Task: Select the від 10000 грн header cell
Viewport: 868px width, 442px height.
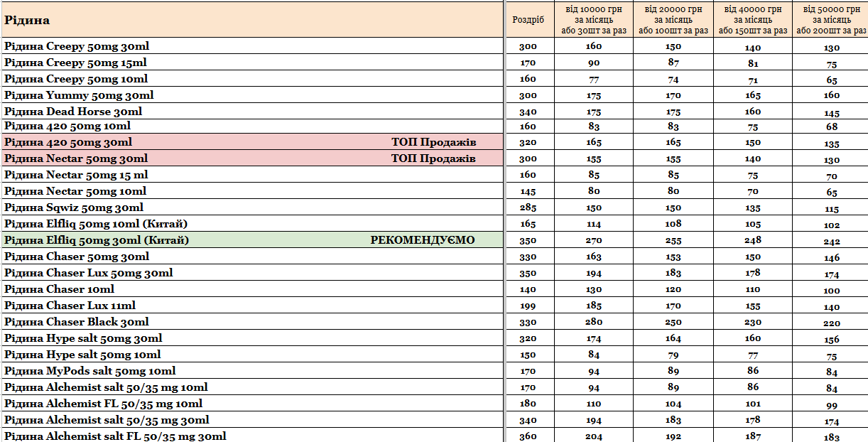Action: (593, 20)
